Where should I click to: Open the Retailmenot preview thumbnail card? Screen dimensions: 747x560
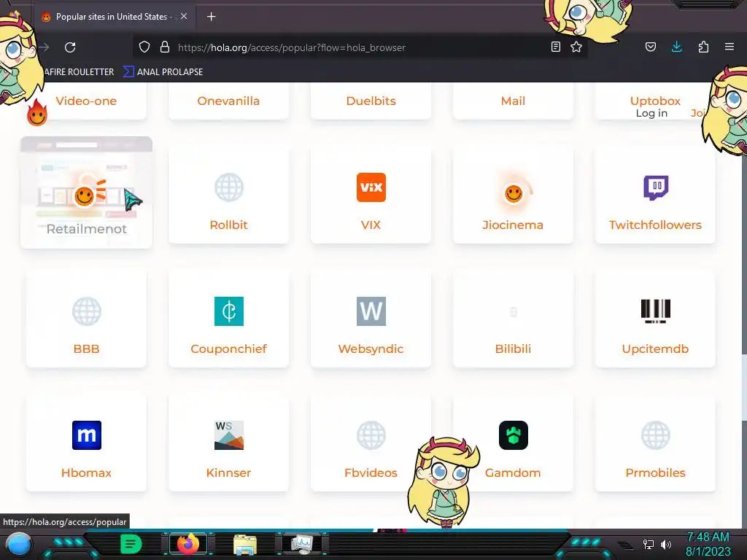pos(86,192)
